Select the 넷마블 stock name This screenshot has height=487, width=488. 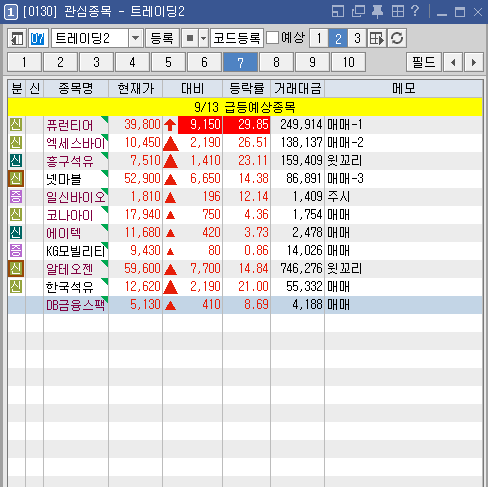point(63,179)
